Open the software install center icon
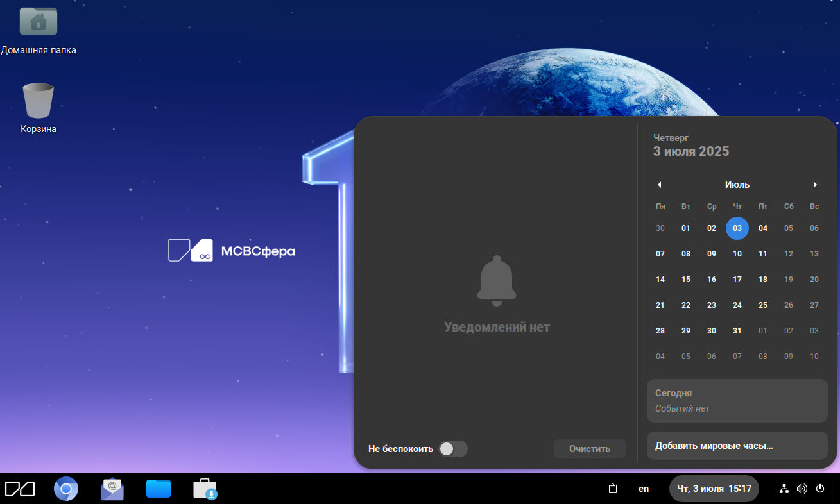The width and height of the screenshot is (840, 504). (205, 489)
